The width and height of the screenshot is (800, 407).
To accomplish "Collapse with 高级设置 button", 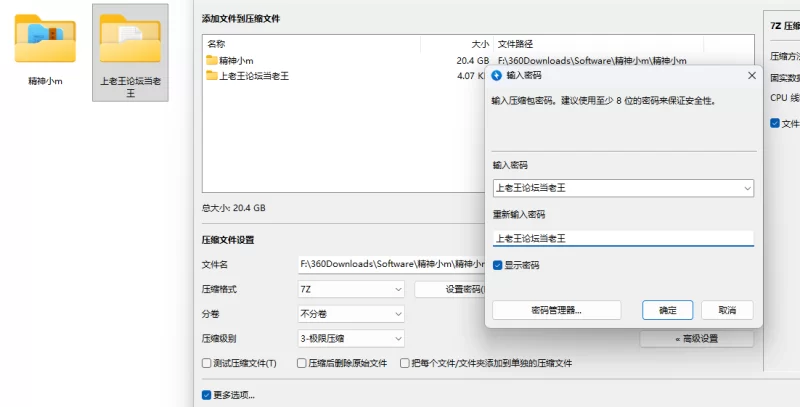I will coord(696,339).
